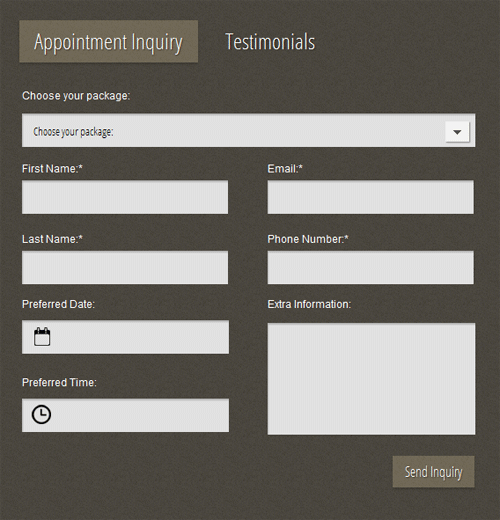Select the Preferred Time field's empty area
This screenshot has width=500, height=520.
[x=140, y=415]
